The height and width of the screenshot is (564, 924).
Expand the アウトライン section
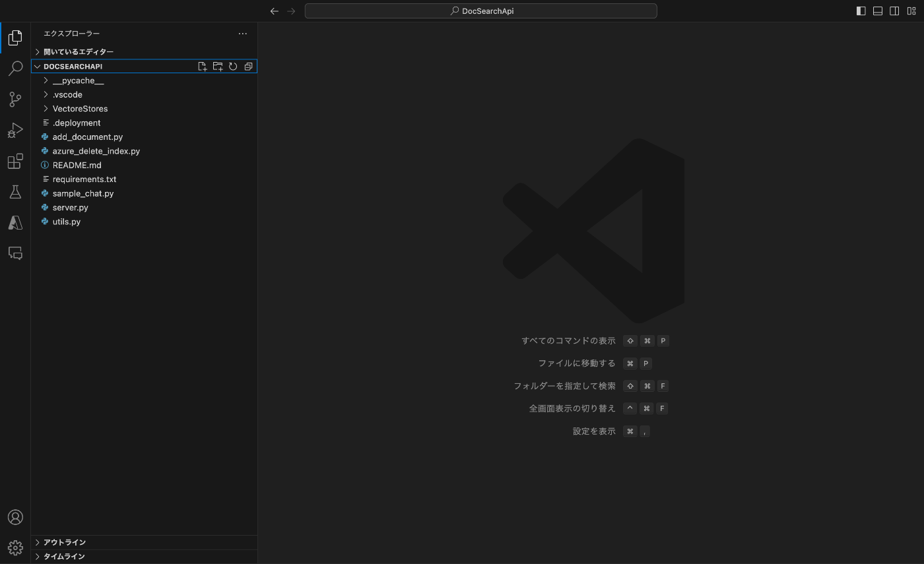144,542
